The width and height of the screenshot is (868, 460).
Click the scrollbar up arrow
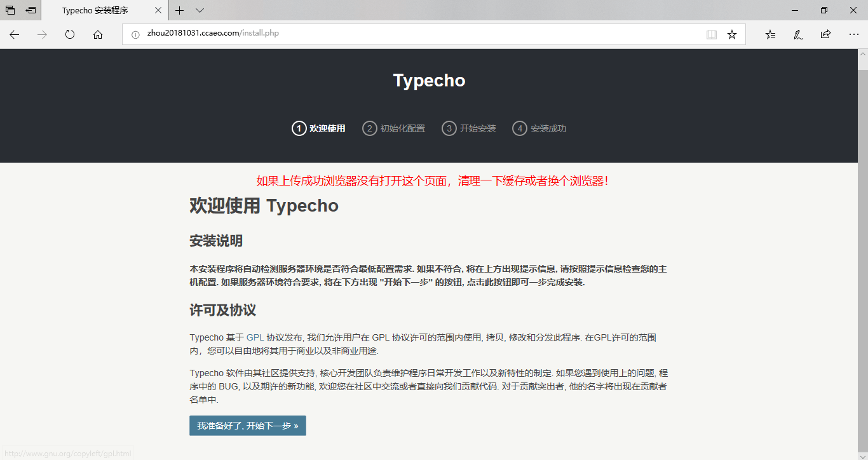click(x=863, y=54)
